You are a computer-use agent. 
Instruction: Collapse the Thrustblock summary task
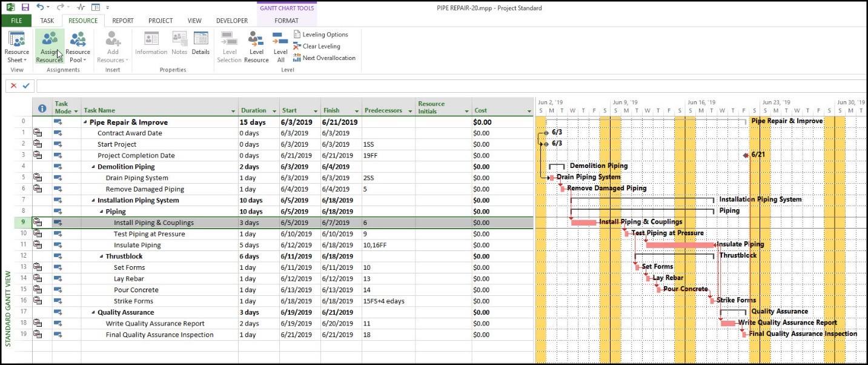click(x=101, y=256)
